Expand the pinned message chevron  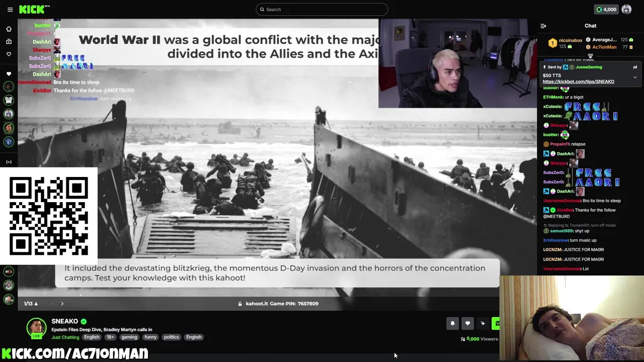[x=635, y=77]
